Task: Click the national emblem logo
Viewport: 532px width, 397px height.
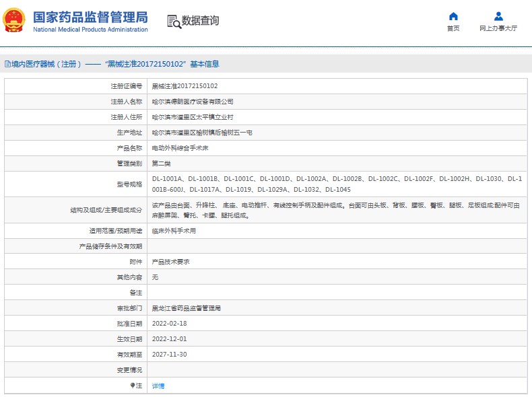Action: pos(14,21)
